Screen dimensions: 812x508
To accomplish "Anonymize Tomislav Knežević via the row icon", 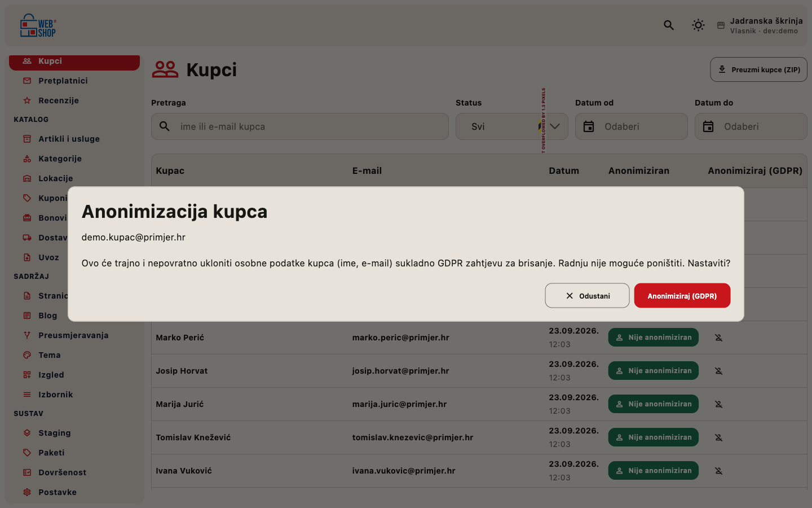I will tap(718, 437).
